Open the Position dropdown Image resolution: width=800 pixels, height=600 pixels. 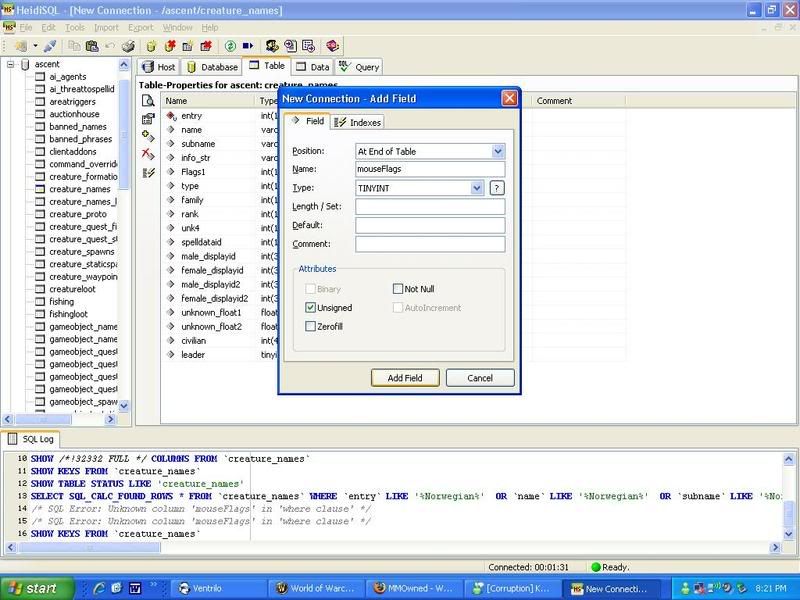tap(497, 151)
